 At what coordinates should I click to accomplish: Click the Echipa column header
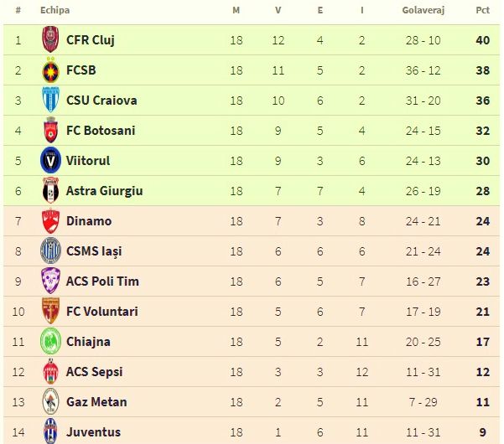pos(55,11)
